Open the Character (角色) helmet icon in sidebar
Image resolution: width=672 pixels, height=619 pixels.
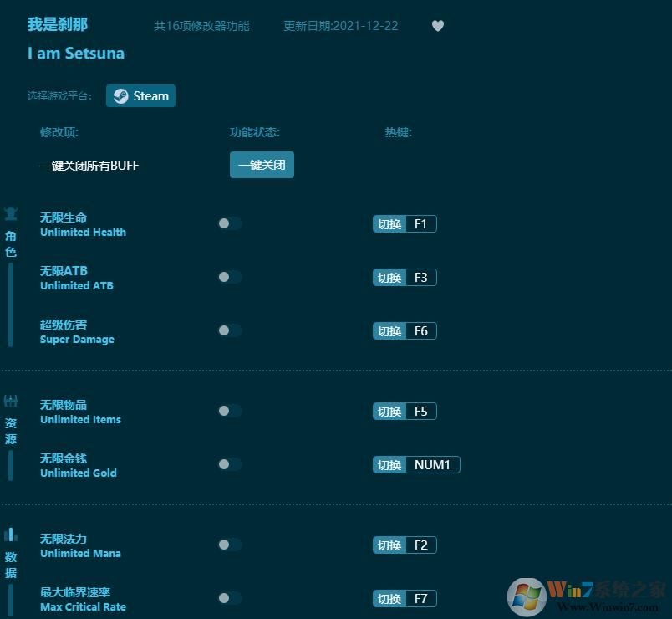pos(11,212)
